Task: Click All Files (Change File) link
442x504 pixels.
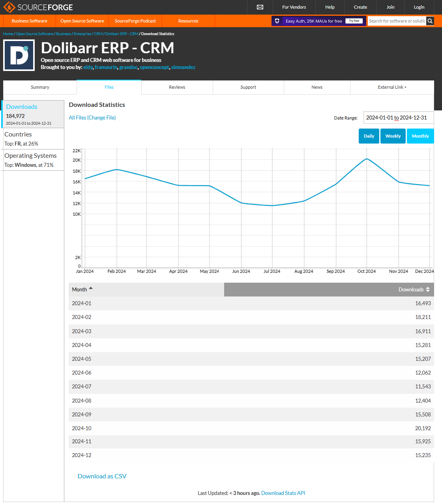Action: click(x=92, y=118)
